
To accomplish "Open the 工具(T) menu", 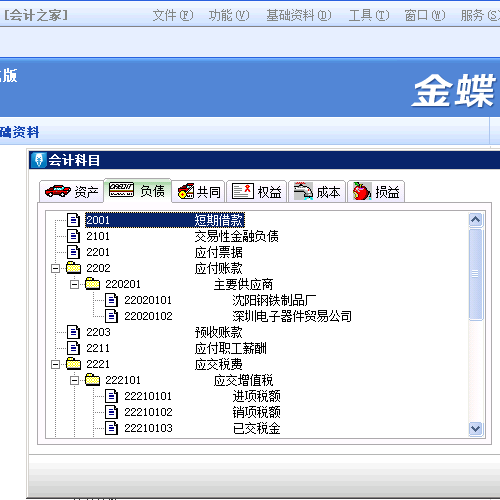I will (x=369, y=15).
